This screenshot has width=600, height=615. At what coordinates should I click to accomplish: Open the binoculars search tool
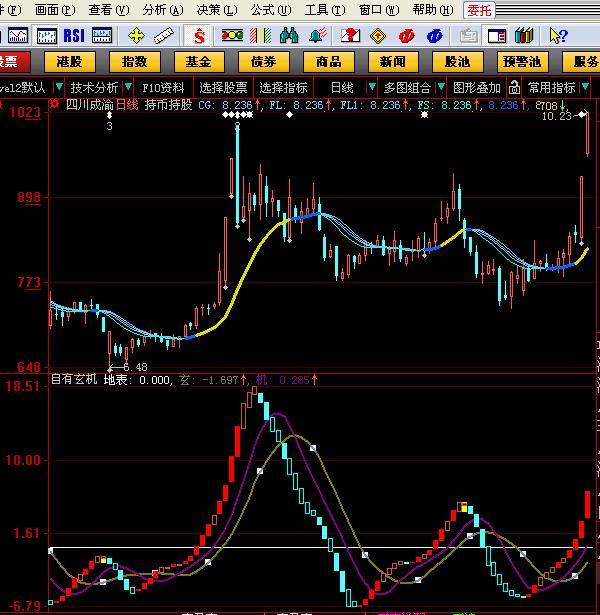[290, 36]
